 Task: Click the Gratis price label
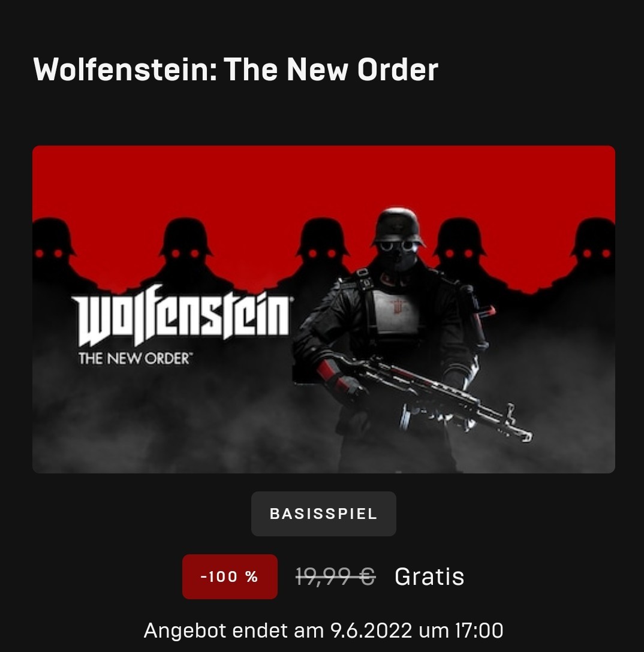[429, 576]
